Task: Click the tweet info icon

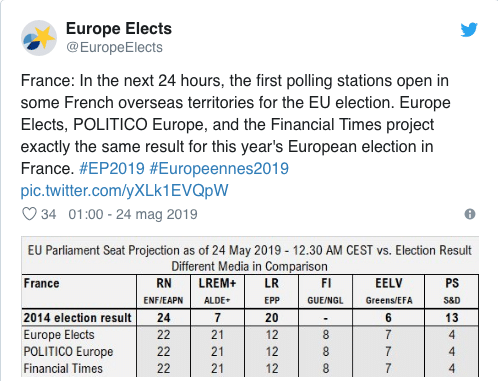Action: click(470, 214)
